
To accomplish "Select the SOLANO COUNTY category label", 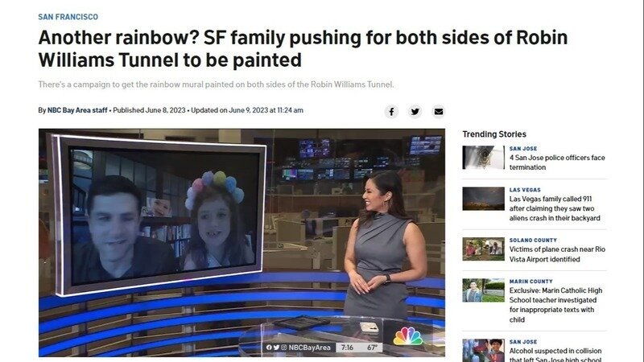I will 533,240.
